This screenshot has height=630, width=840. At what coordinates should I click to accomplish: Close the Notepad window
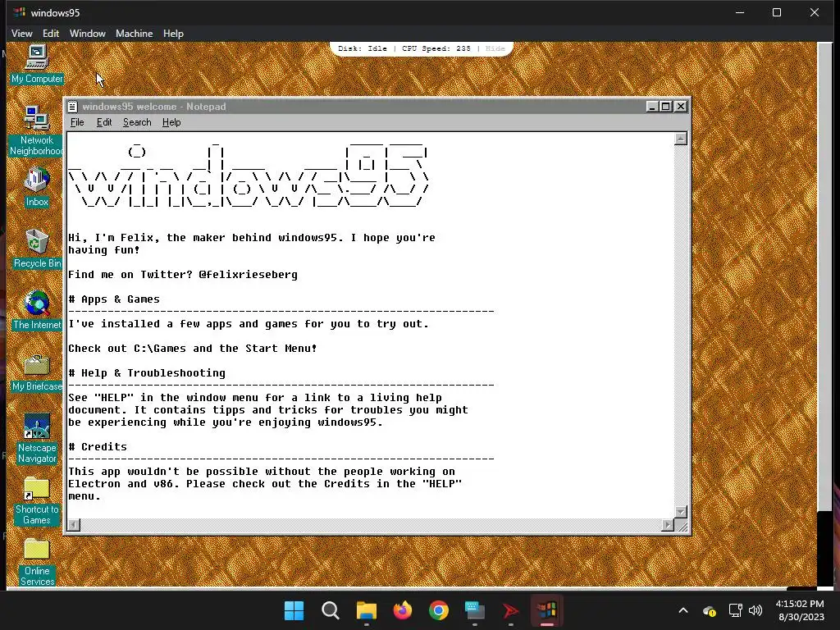click(x=680, y=107)
